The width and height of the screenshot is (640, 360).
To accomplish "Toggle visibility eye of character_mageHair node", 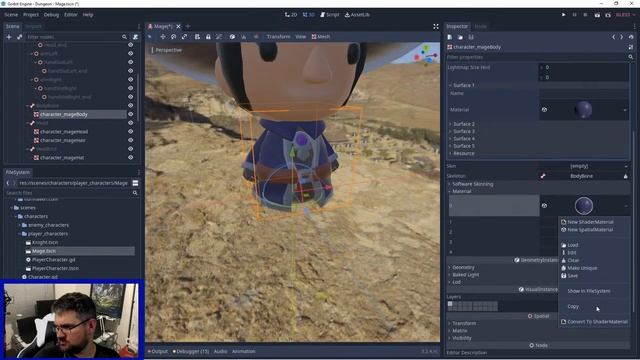I will tap(131, 140).
